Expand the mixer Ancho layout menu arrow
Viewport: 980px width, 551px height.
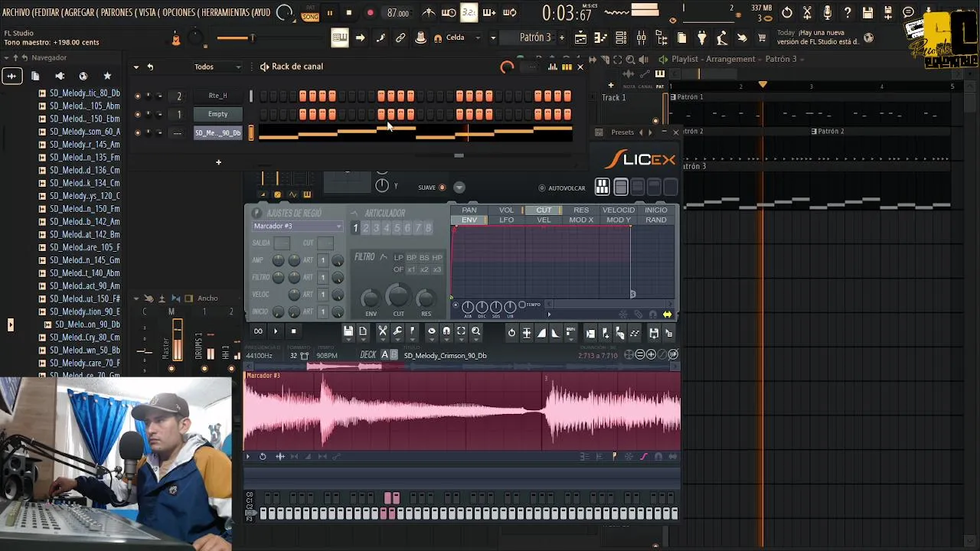[136, 298]
